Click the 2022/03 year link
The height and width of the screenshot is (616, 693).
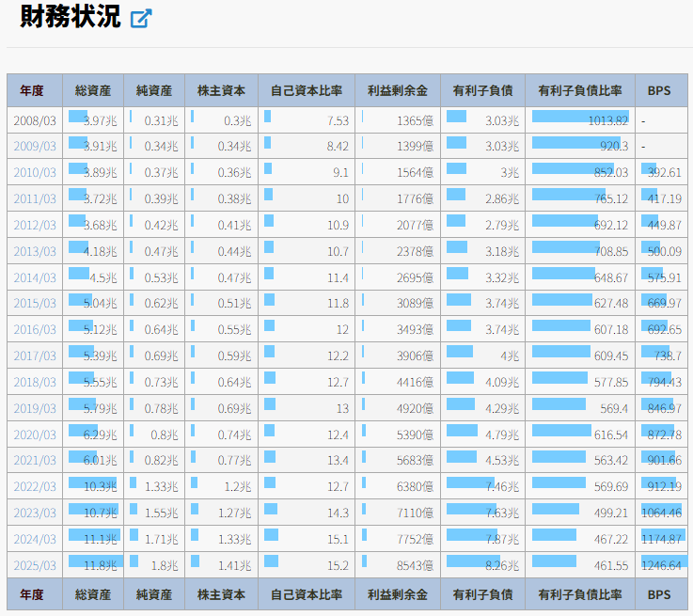(35, 486)
